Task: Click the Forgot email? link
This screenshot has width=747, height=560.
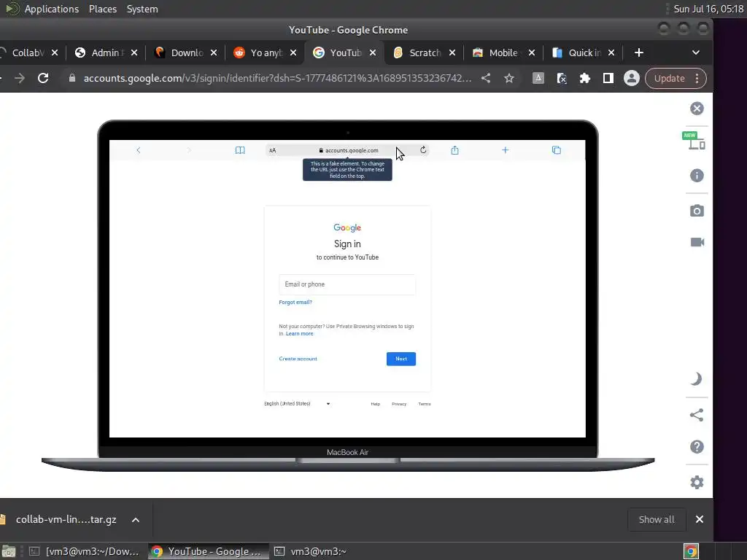Action: tap(295, 302)
